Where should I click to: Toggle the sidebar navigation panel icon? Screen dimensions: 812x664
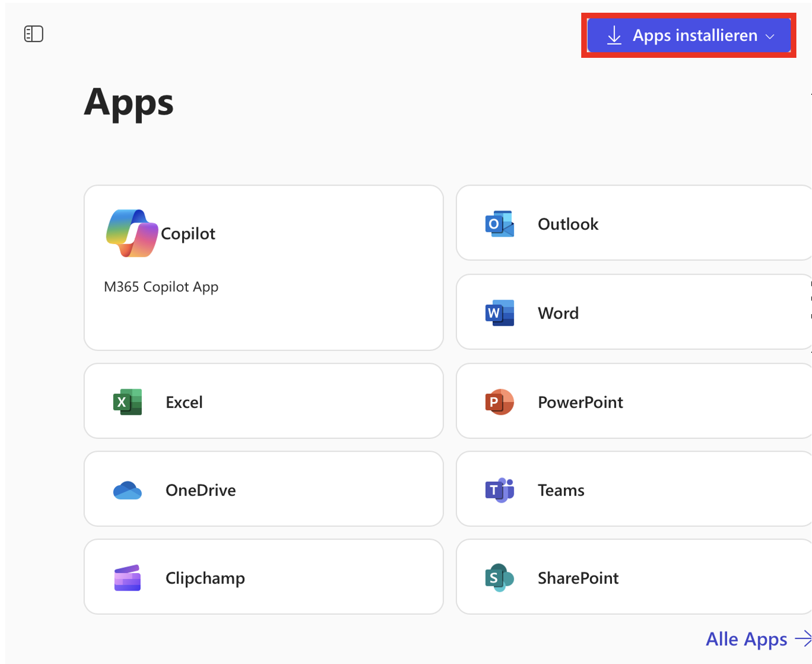pos(34,34)
